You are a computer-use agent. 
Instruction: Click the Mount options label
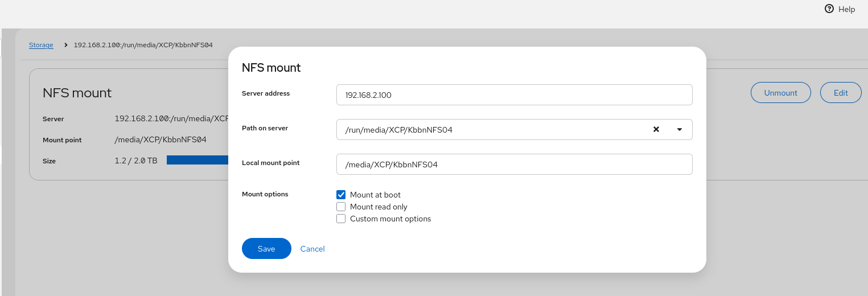point(265,194)
